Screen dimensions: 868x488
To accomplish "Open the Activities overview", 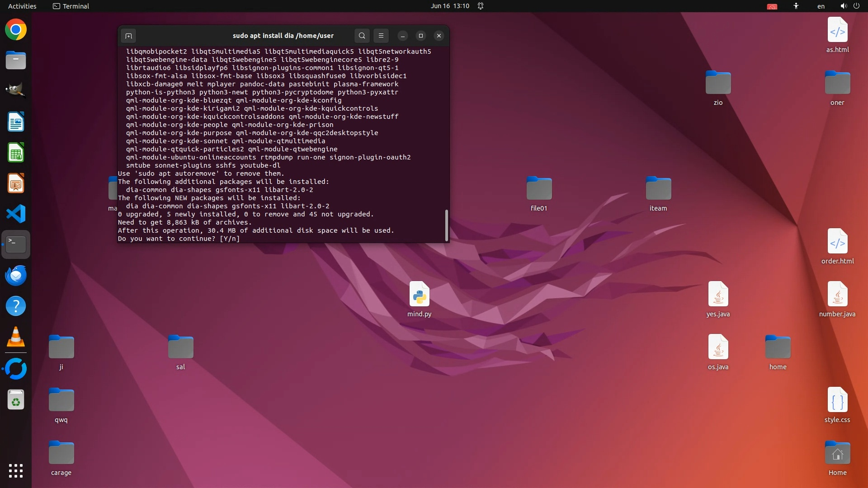I will 22,6.
